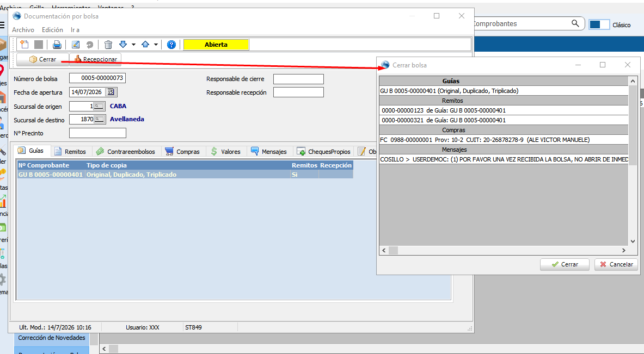This screenshot has width=644, height=354.
Task: Click the Número de bolsa field
Action: tap(97, 78)
